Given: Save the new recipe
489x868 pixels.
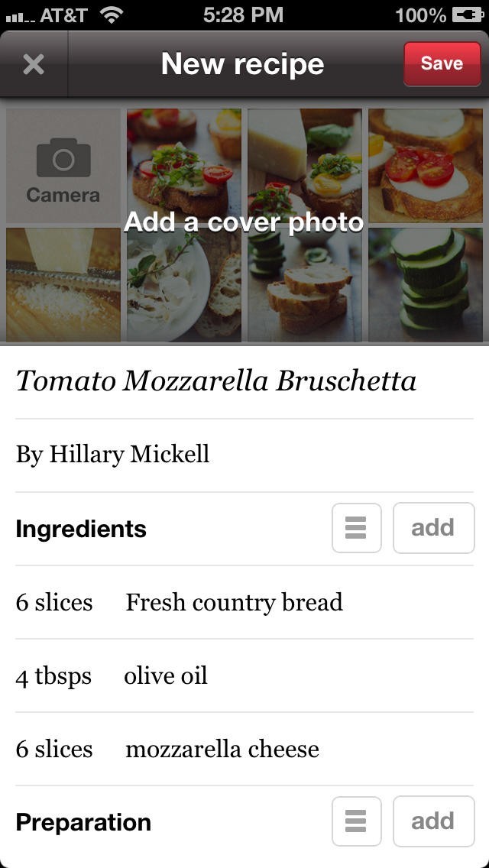Looking at the screenshot, I should pos(442,64).
